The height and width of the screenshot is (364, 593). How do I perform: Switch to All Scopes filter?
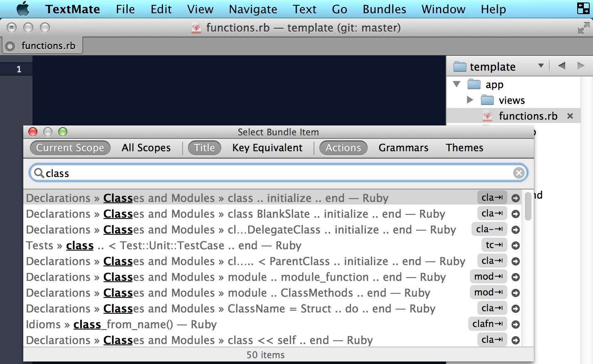(146, 148)
